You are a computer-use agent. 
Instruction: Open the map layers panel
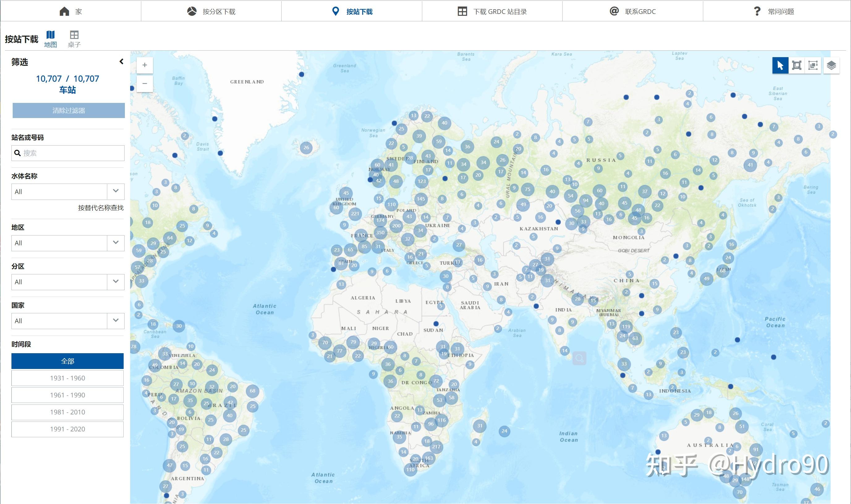pos(831,65)
